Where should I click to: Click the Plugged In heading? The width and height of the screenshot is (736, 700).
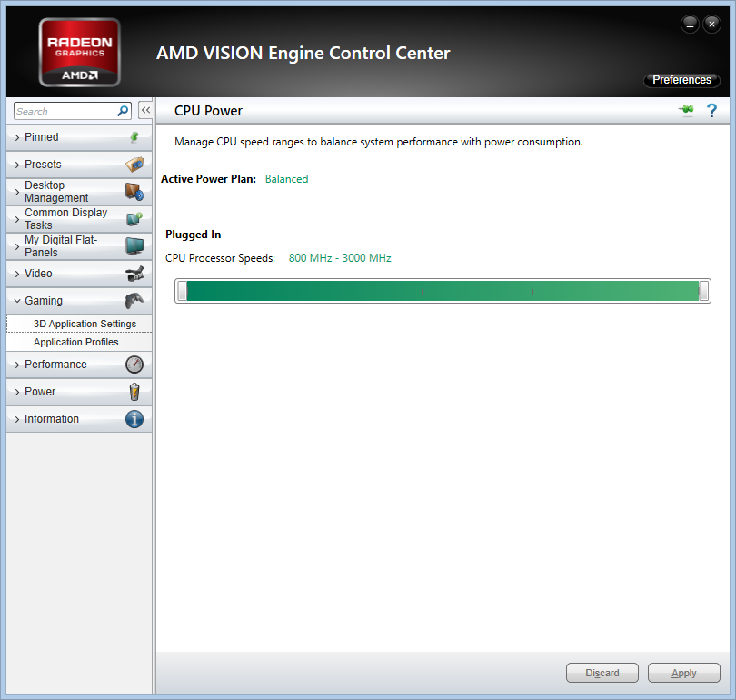(x=193, y=235)
